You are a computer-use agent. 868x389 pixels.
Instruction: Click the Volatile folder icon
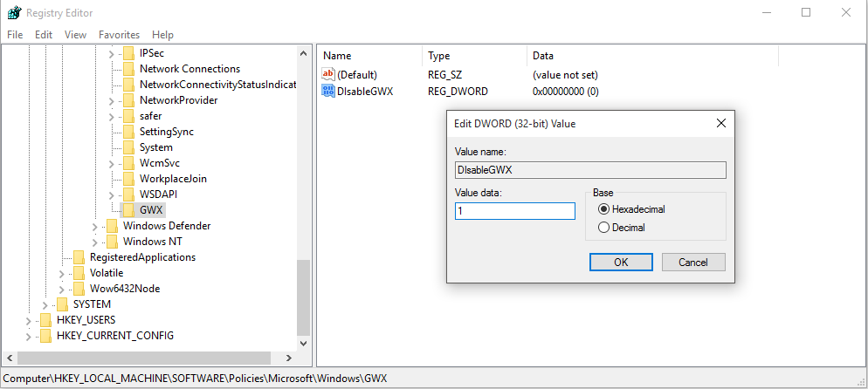point(79,273)
